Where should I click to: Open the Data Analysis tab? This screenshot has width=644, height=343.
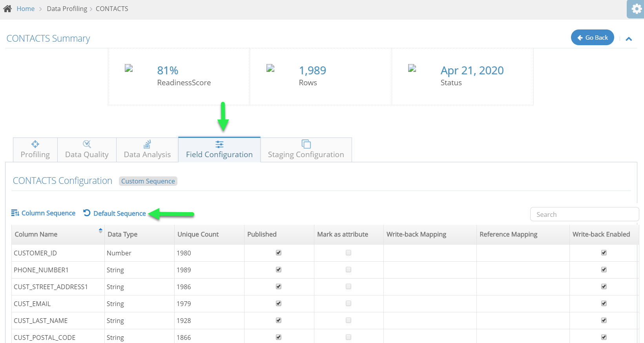click(147, 150)
